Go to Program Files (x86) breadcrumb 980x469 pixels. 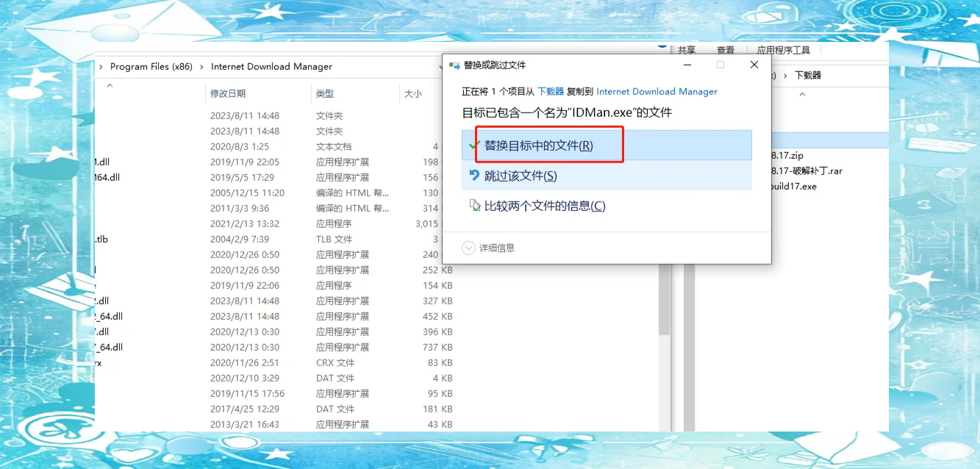[x=151, y=67]
